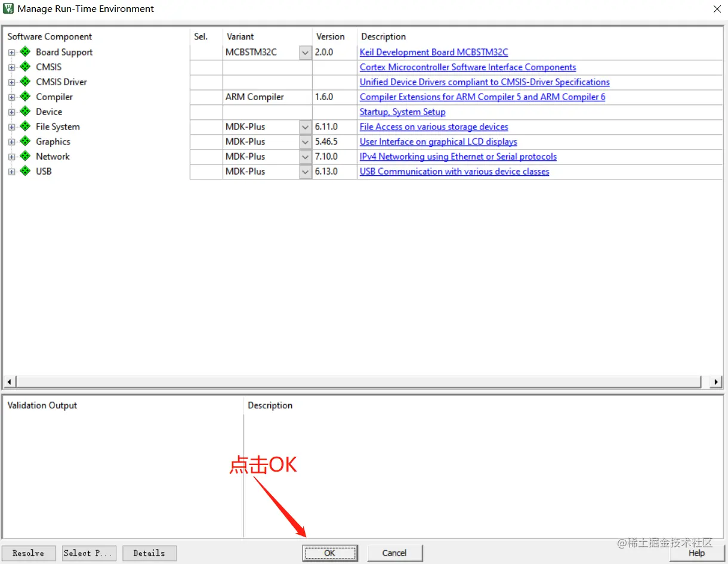728x564 pixels.
Task: Open USB MDK-Plus variant dropdown
Action: (306, 172)
